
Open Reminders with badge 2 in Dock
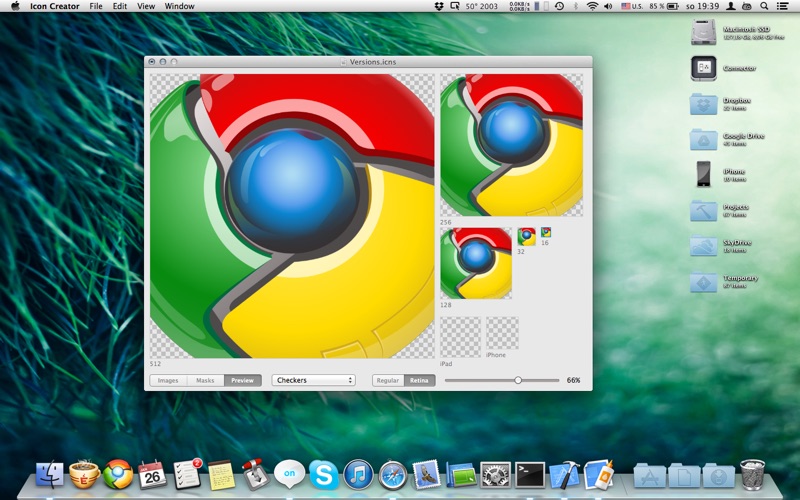click(x=187, y=474)
